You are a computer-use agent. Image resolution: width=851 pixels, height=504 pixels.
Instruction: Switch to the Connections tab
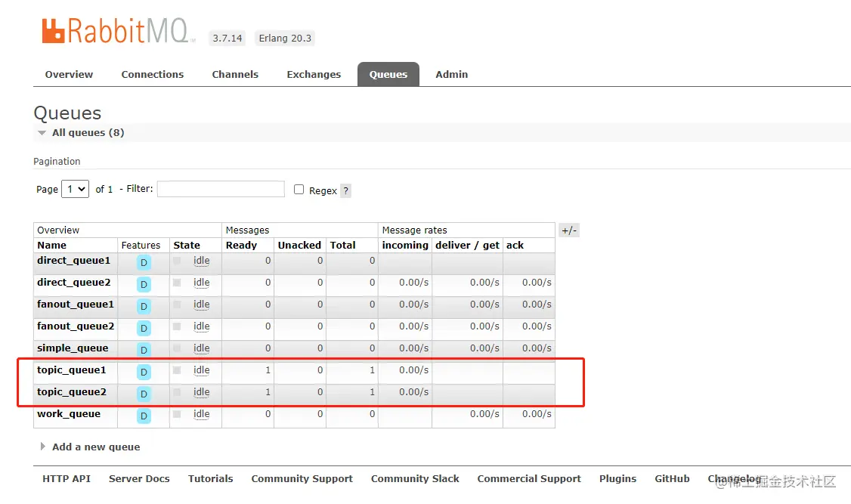click(153, 74)
